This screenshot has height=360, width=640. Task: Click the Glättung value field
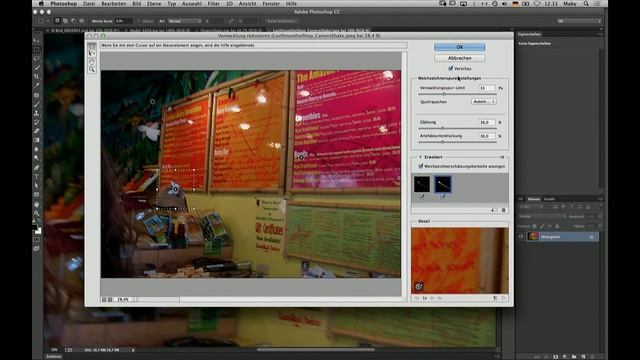[x=487, y=122]
